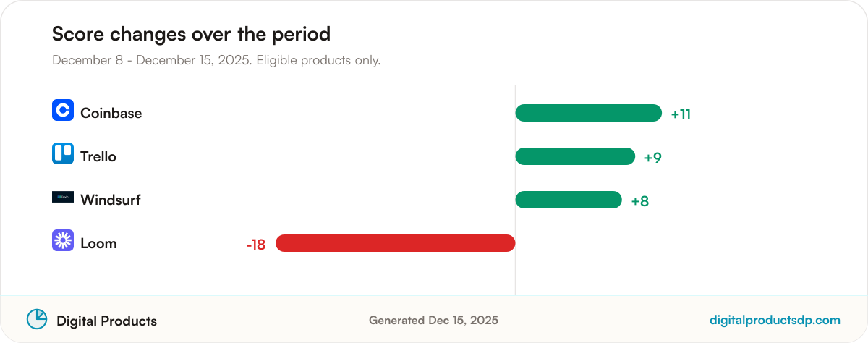Click the Windsurf logo thumbnail
The width and height of the screenshot is (868, 343).
coord(63,197)
